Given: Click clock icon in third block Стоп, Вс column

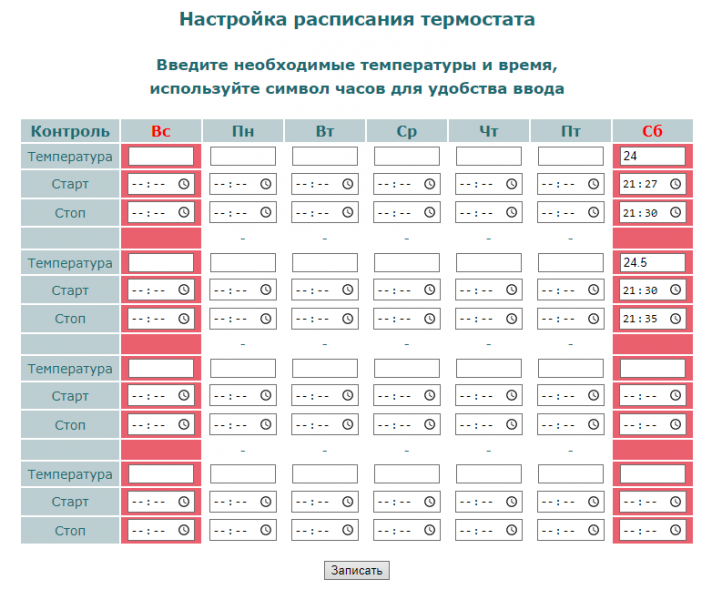Looking at the screenshot, I should click(x=183, y=425).
